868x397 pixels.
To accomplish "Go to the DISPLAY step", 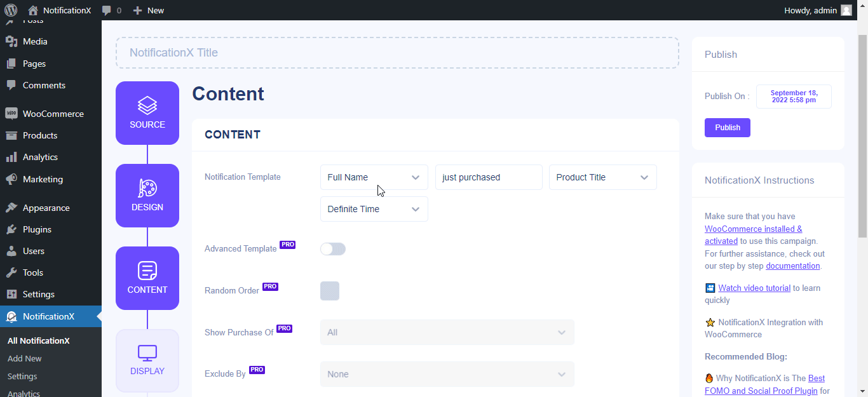I will 147,361.
